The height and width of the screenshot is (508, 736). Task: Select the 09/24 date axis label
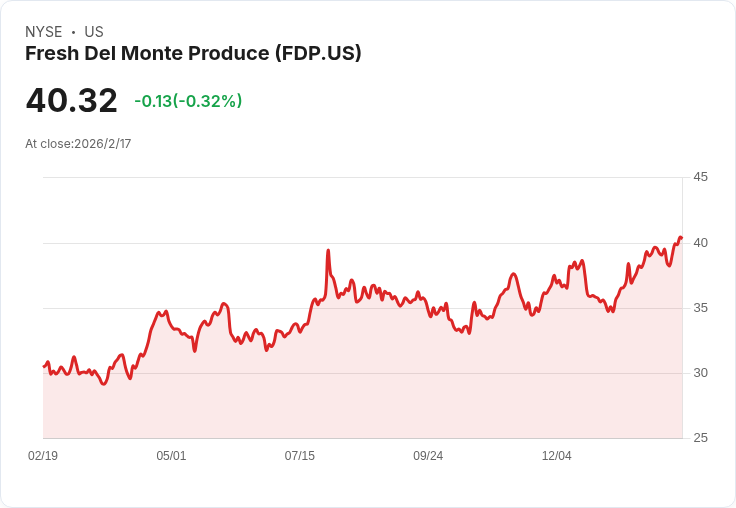428,456
